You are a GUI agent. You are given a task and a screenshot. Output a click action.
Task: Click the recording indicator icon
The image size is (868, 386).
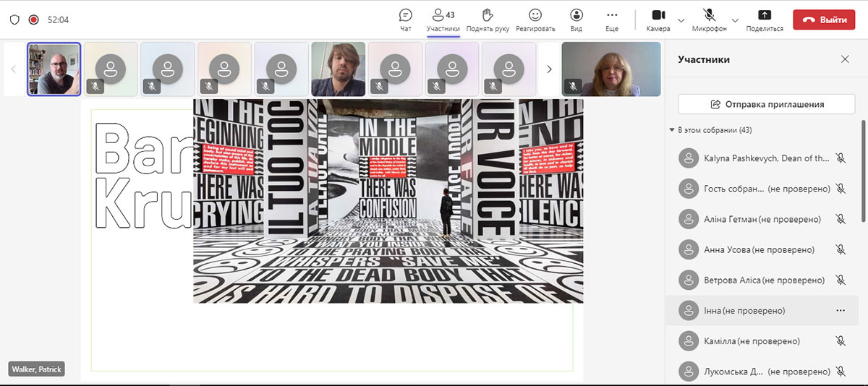pos(33,20)
